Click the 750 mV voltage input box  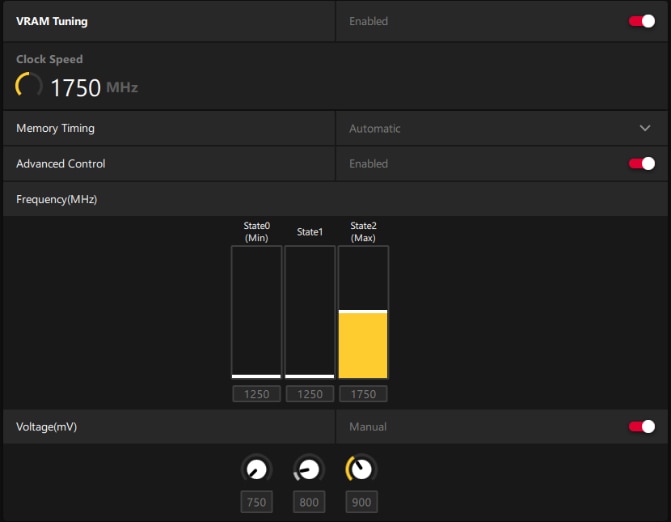coord(256,502)
